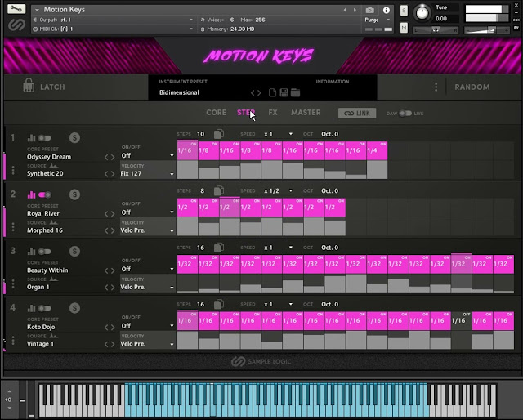Next instrument preset arrow after Bidimensional
The image size is (523, 420).
click(x=259, y=92)
